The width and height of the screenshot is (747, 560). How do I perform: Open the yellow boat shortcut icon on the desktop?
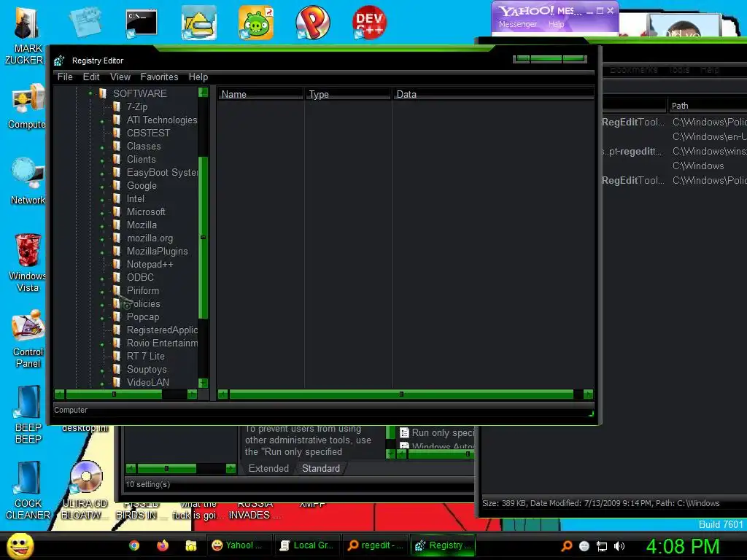[x=198, y=23]
